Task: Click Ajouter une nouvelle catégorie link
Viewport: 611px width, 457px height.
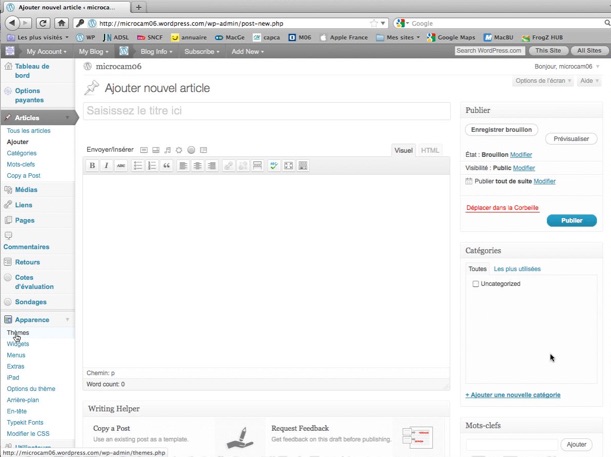Action: point(513,395)
